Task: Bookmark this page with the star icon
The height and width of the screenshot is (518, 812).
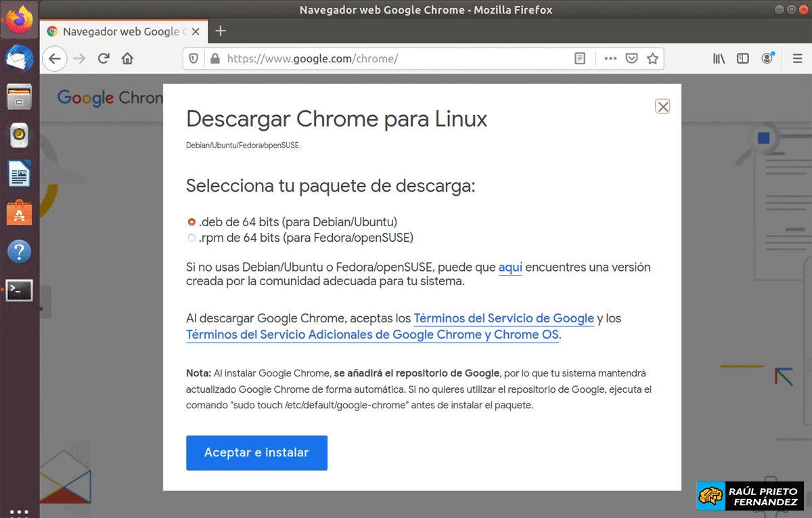Action: click(653, 58)
